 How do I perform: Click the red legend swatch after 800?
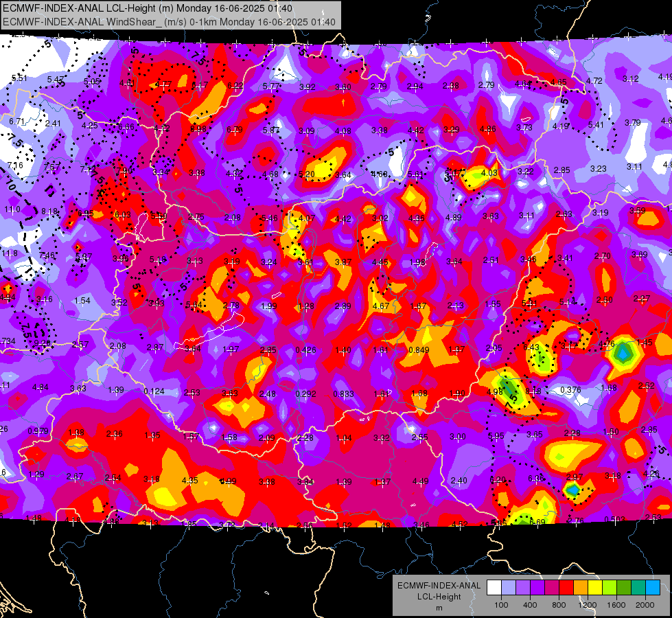(566, 588)
